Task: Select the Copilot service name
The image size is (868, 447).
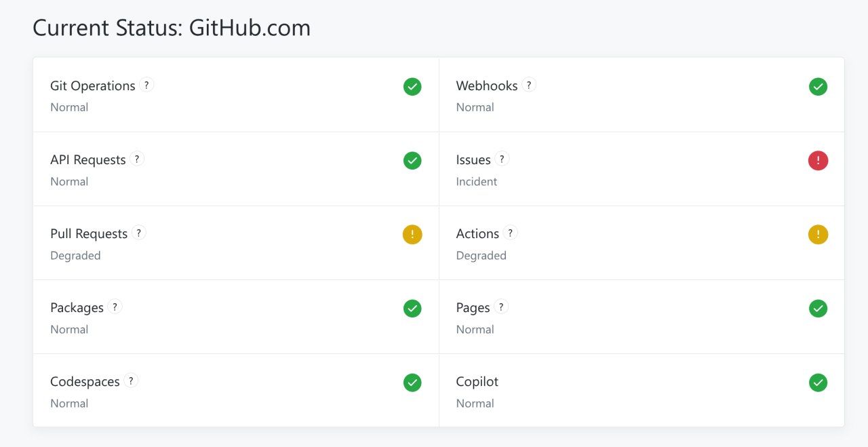Action: coord(477,382)
